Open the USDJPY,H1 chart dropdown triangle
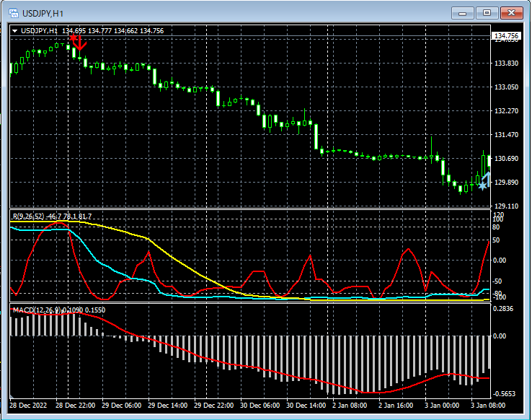Image resolution: width=532 pixels, height=420 pixels. click(x=15, y=31)
